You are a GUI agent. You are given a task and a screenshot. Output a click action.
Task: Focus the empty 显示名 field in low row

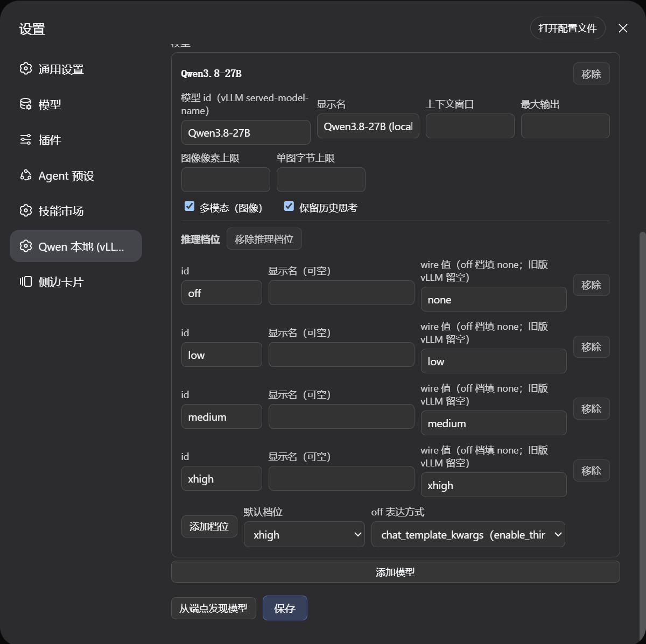[341, 355]
